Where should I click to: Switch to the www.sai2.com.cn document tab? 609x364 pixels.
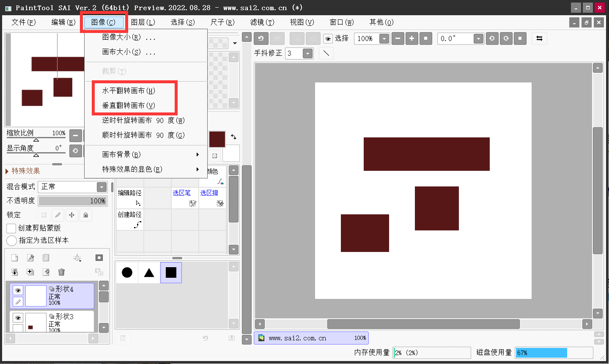coord(311,338)
